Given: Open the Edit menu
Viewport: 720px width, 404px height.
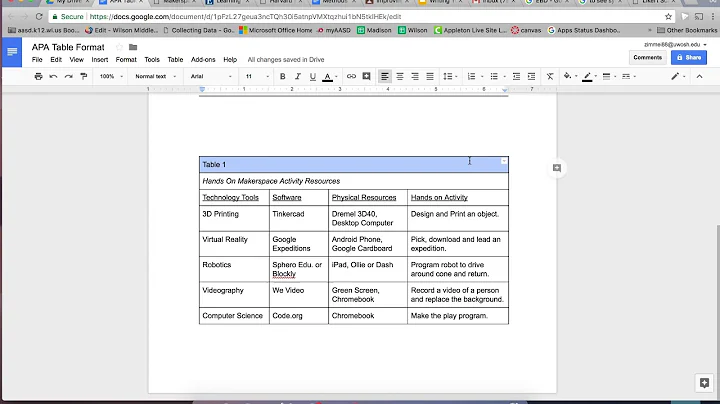Looking at the screenshot, I should click(56, 60).
